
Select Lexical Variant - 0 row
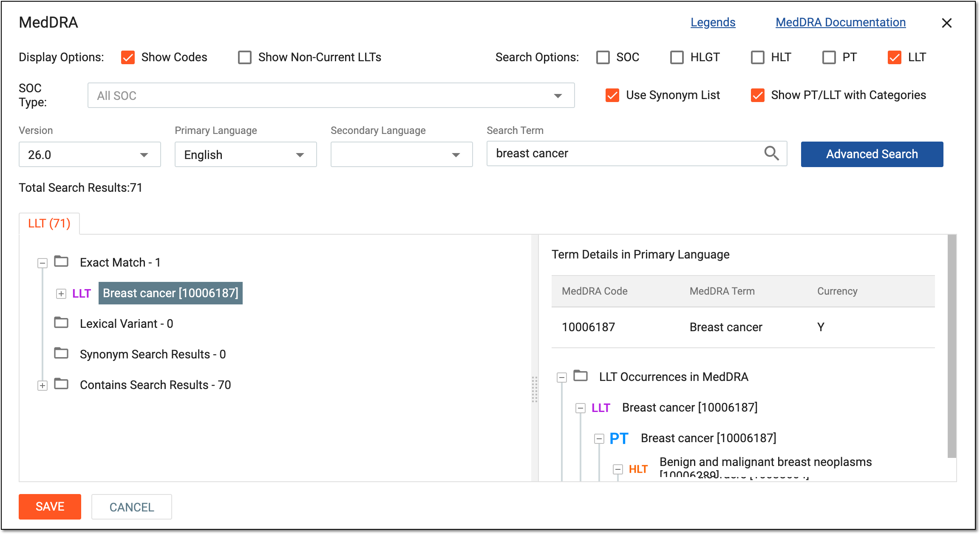[127, 324]
